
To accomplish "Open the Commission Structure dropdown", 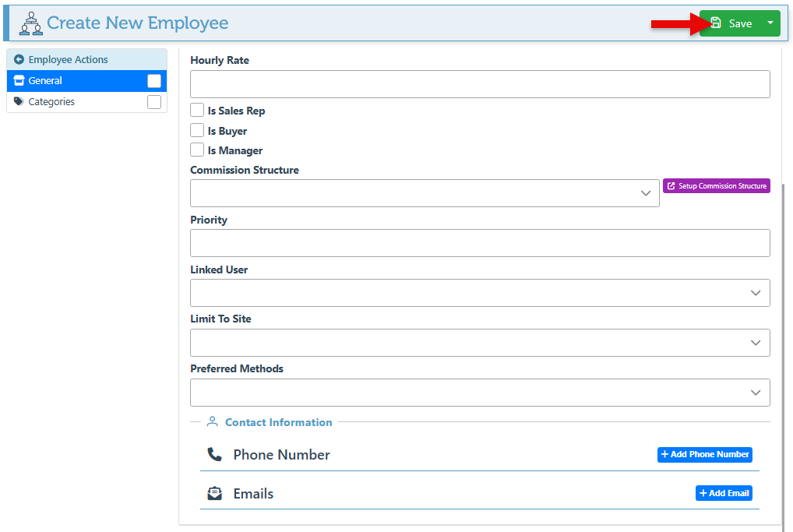I will click(425, 193).
